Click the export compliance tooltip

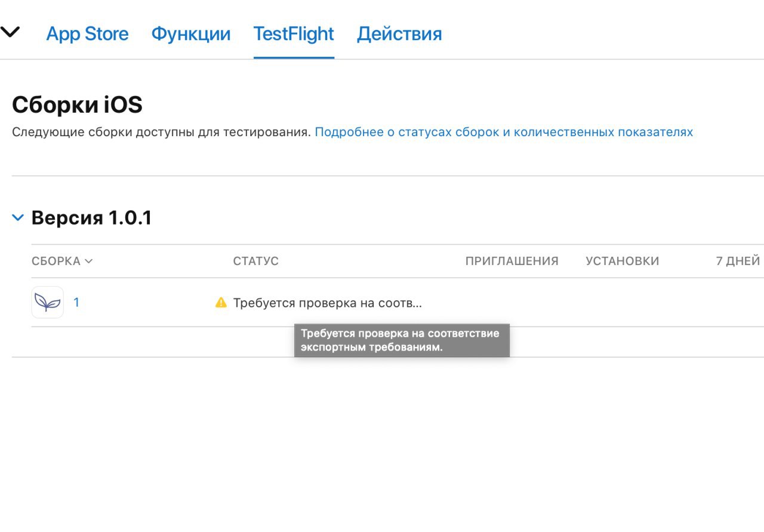tap(402, 340)
